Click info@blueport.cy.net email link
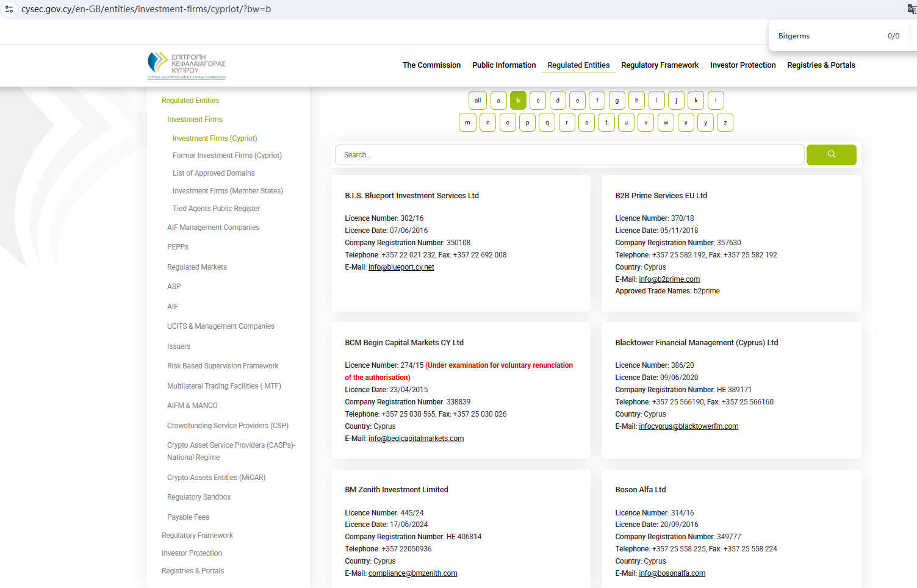917x588 pixels. 401,267
